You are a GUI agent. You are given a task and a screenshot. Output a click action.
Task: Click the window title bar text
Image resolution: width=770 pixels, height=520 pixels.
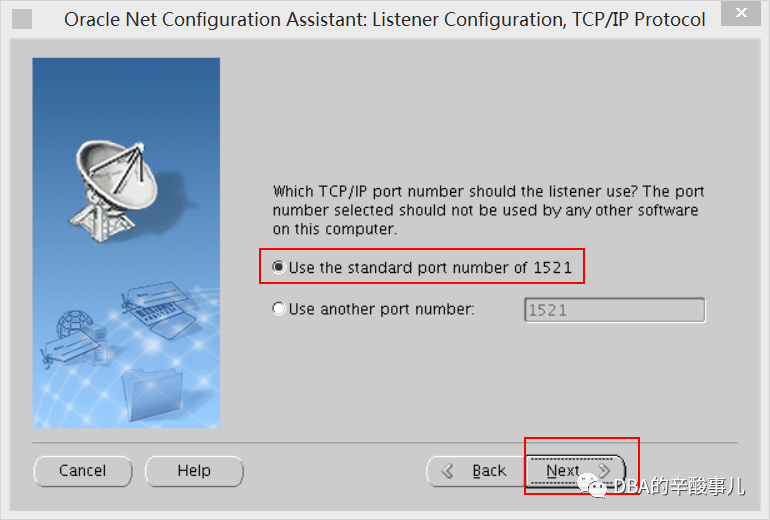[x=385, y=20]
